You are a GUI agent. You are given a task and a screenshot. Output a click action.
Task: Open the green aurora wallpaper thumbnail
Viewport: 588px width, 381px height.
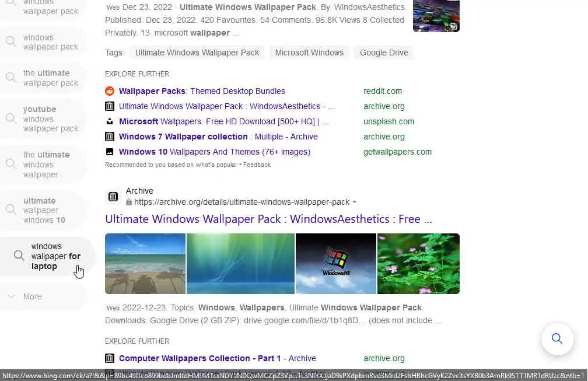[x=240, y=264]
